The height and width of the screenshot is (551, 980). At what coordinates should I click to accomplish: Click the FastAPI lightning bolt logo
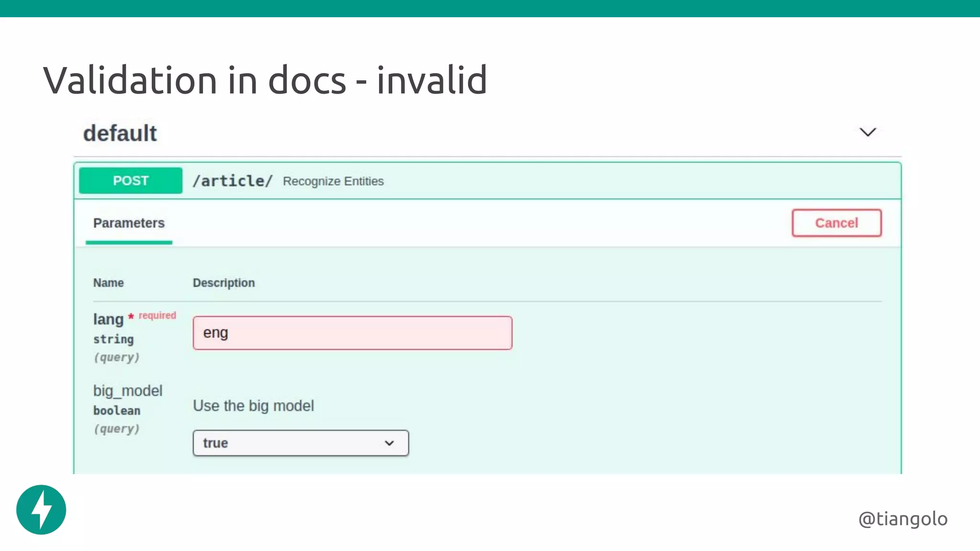point(41,509)
